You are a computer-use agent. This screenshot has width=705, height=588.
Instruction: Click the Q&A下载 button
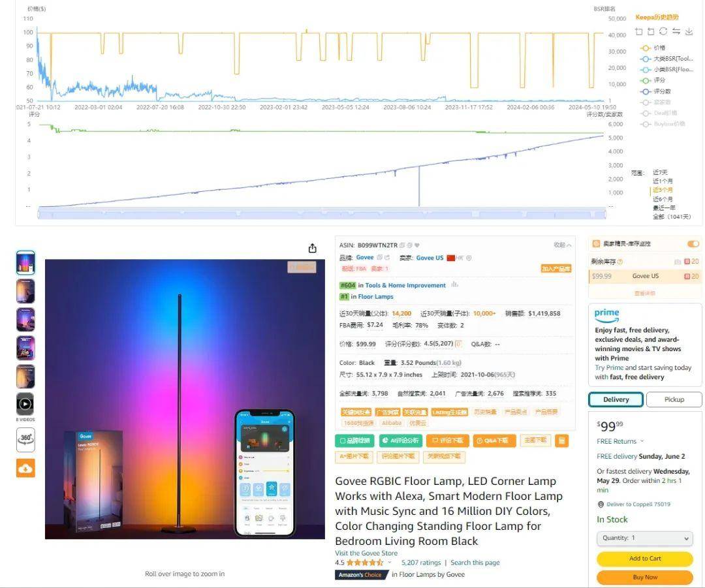[x=493, y=441]
